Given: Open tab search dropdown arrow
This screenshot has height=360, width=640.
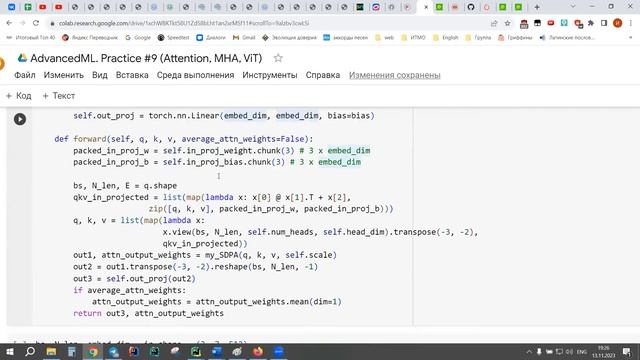Looking at the screenshot, I should pyautogui.click(x=572, y=7).
